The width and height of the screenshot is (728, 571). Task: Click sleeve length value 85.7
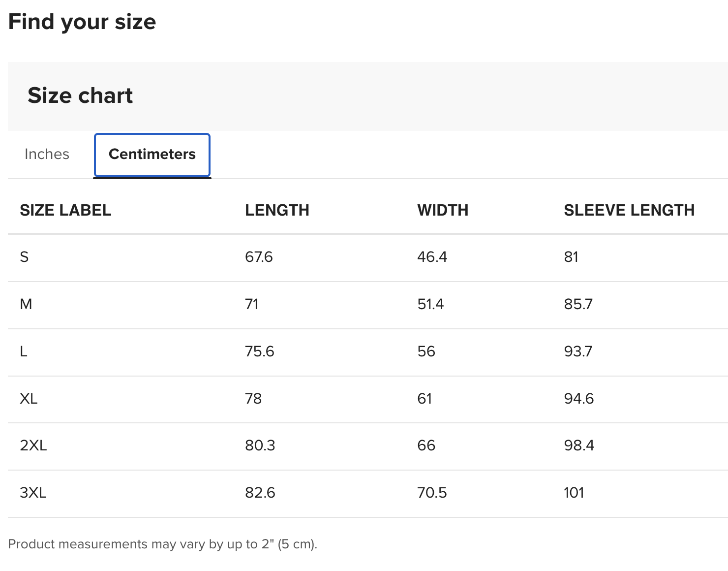578,304
